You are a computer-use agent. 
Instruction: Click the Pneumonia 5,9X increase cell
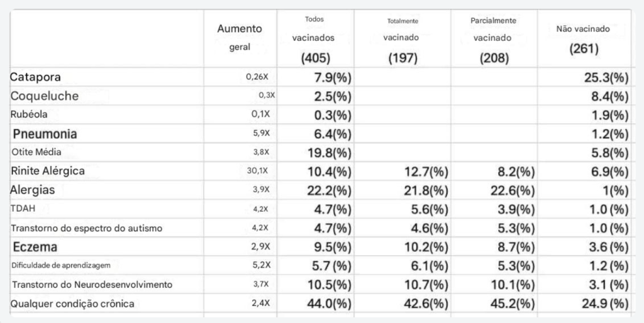[x=261, y=134]
